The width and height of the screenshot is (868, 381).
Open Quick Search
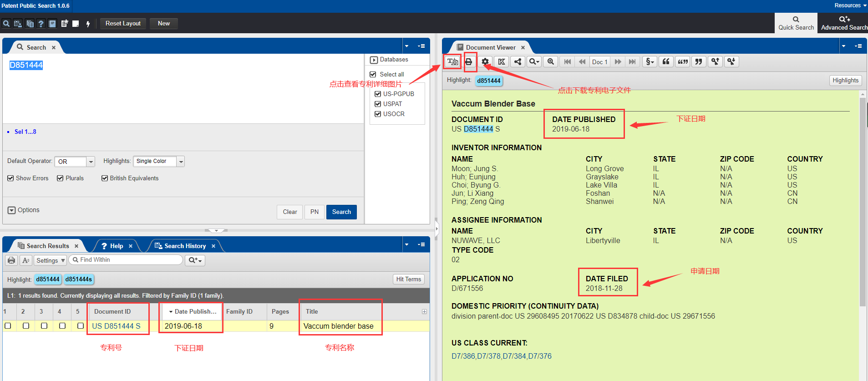[x=796, y=23]
